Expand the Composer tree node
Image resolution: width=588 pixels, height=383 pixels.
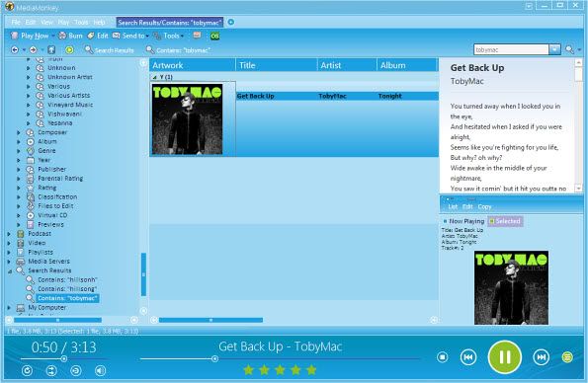point(19,132)
